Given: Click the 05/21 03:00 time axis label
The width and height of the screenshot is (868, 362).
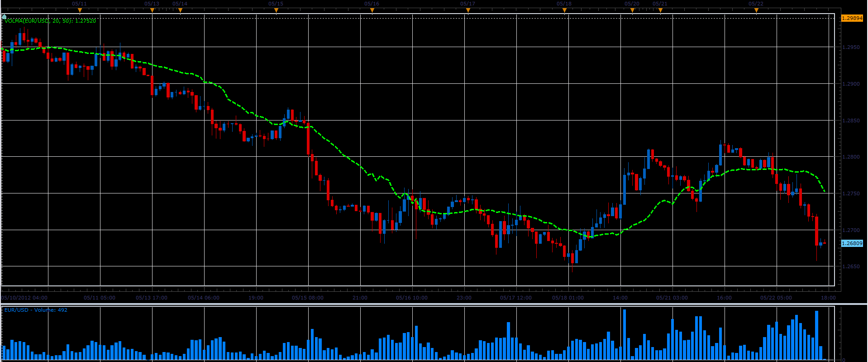Looking at the screenshot, I should click(x=672, y=298).
